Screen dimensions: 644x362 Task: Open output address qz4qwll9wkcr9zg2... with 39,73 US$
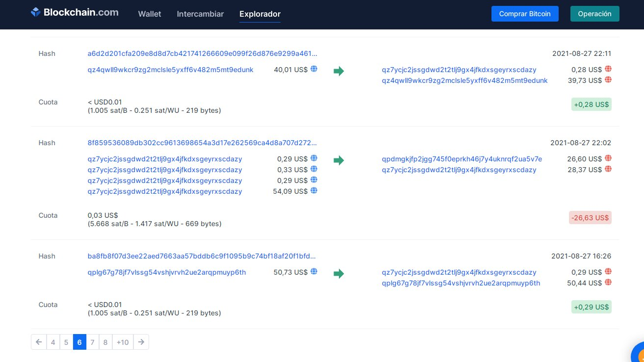tap(465, 80)
